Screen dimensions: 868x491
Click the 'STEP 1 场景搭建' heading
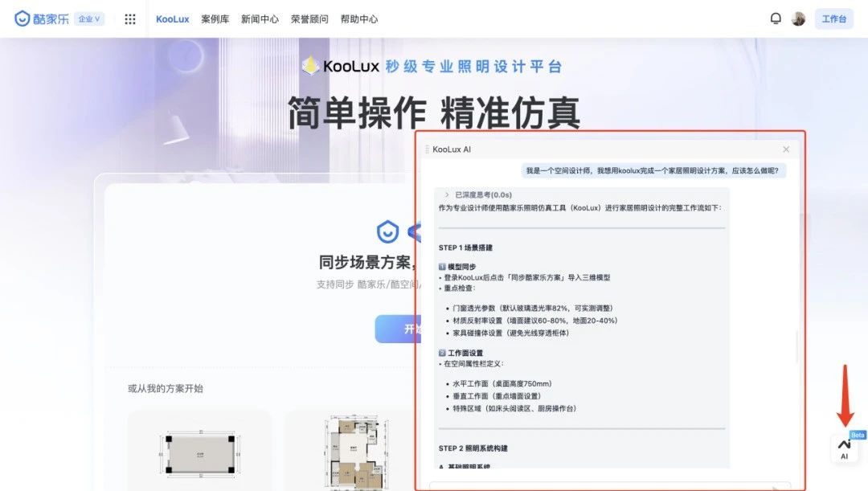(x=465, y=248)
